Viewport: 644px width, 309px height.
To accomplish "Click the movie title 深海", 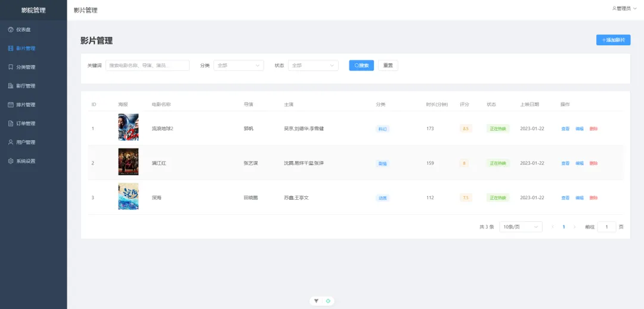I will tap(156, 197).
